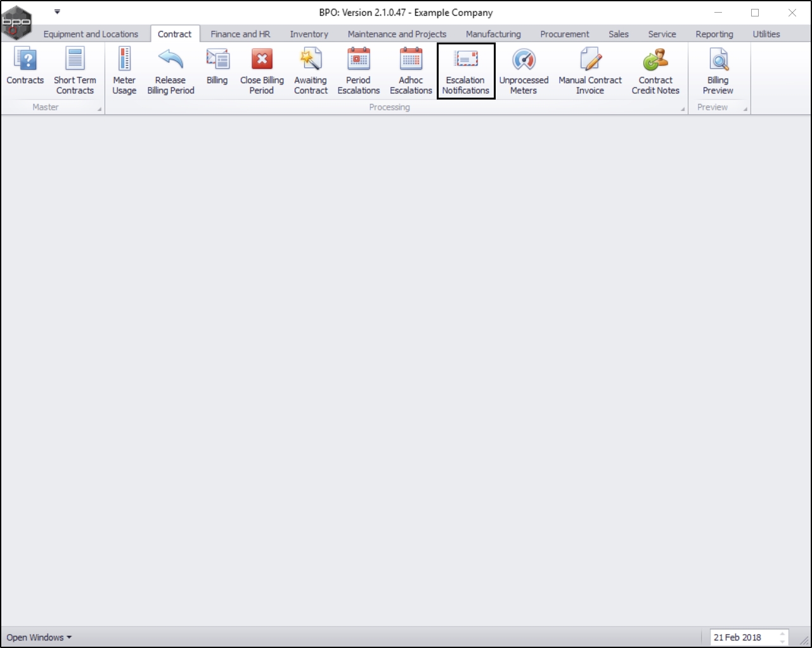Viewport: 812px width, 648px height.
Task: Open Contract Credit Notes
Action: tap(655, 71)
